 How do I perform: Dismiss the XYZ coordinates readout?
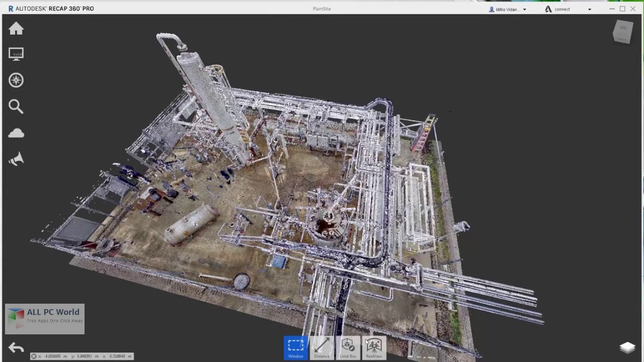point(34,356)
